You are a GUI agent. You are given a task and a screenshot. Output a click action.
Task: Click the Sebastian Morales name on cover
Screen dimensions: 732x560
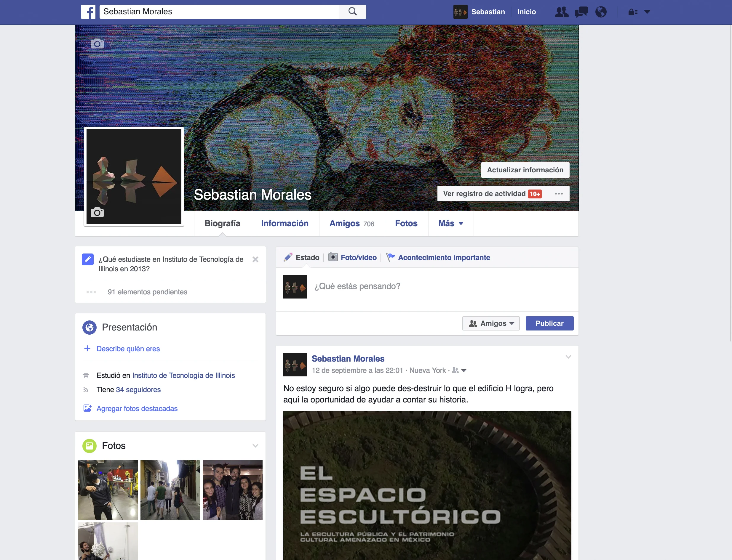pyautogui.click(x=252, y=195)
